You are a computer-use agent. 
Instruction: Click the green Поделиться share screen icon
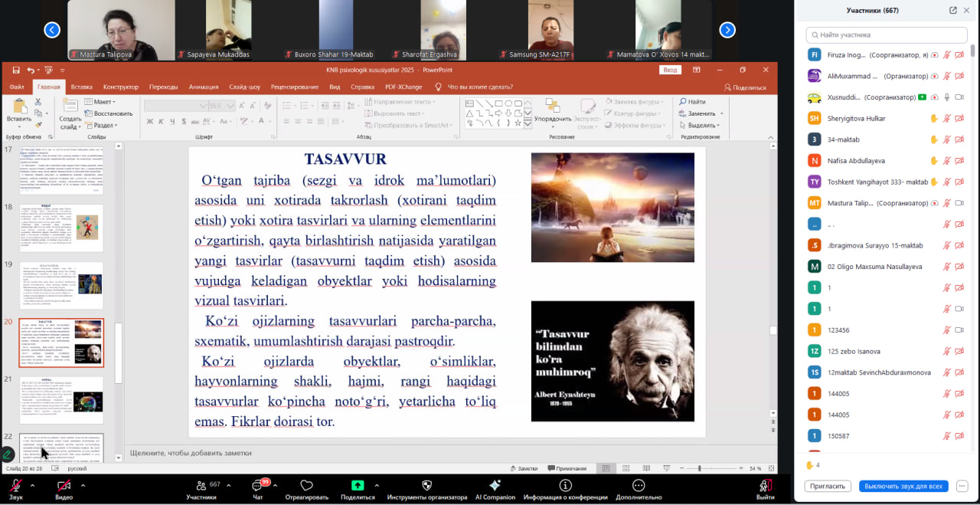coord(358,486)
